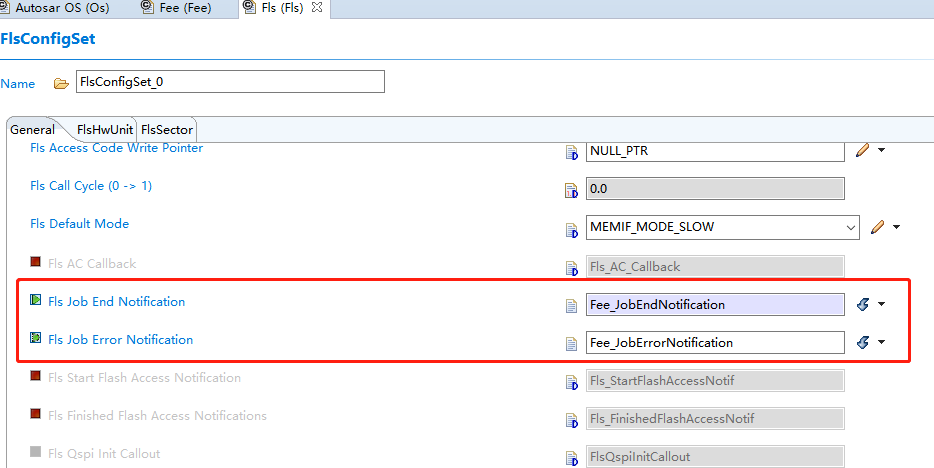The image size is (934, 468).
Task: Click the FlsQspiInitCallout field
Action: tap(715, 457)
